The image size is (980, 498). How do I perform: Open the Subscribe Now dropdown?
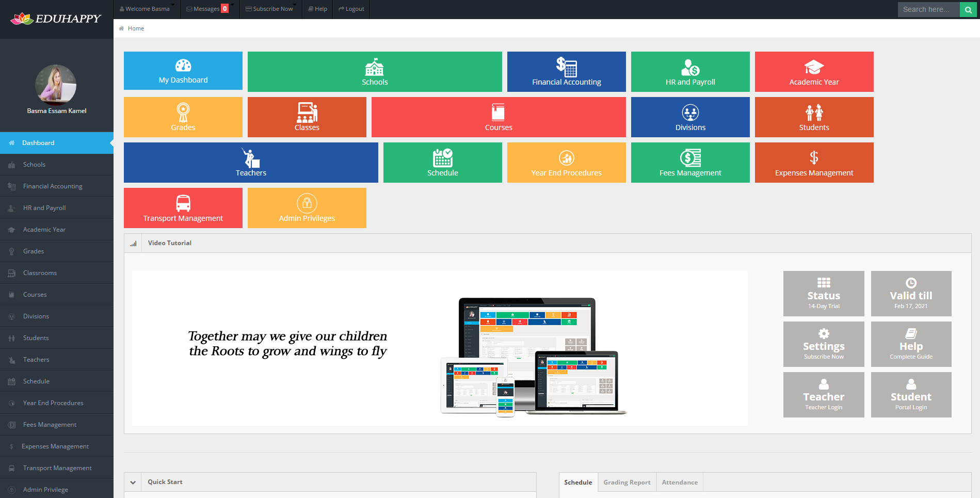271,9
